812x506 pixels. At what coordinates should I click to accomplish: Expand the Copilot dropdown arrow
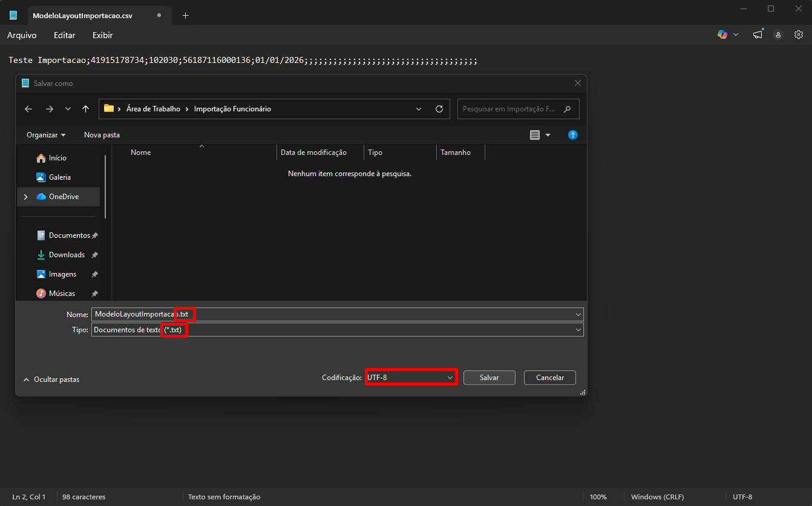(736, 34)
